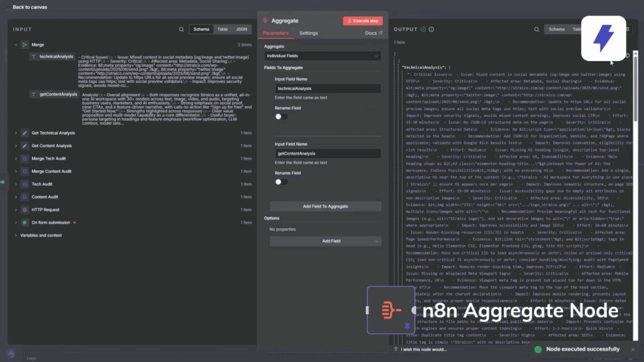Viewport: 644px width, 362px height.
Task: Click the input panel search icon
Action: [x=182, y=29]
